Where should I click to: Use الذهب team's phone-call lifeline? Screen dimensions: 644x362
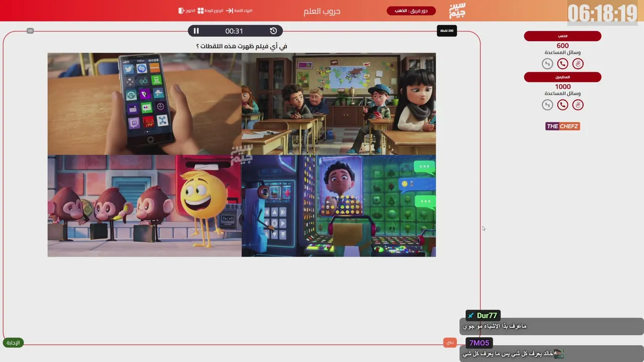tap(562, 64)
